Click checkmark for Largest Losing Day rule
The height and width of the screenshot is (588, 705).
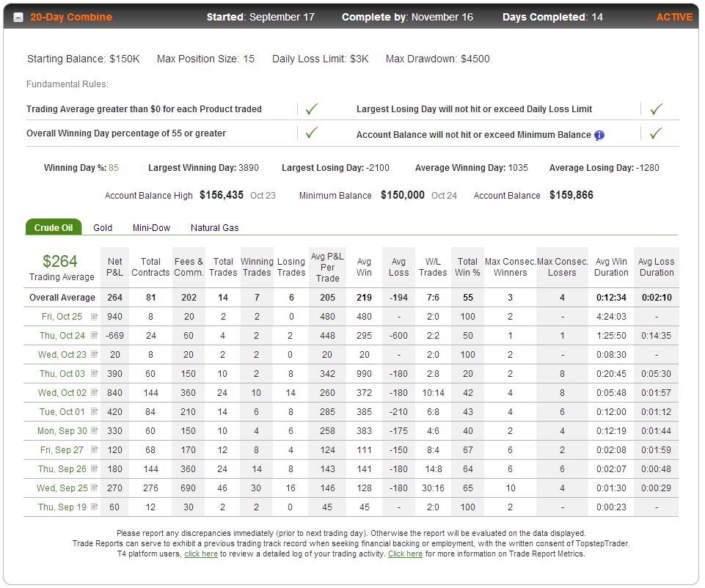pyautogui.click(x=657, y=109)
